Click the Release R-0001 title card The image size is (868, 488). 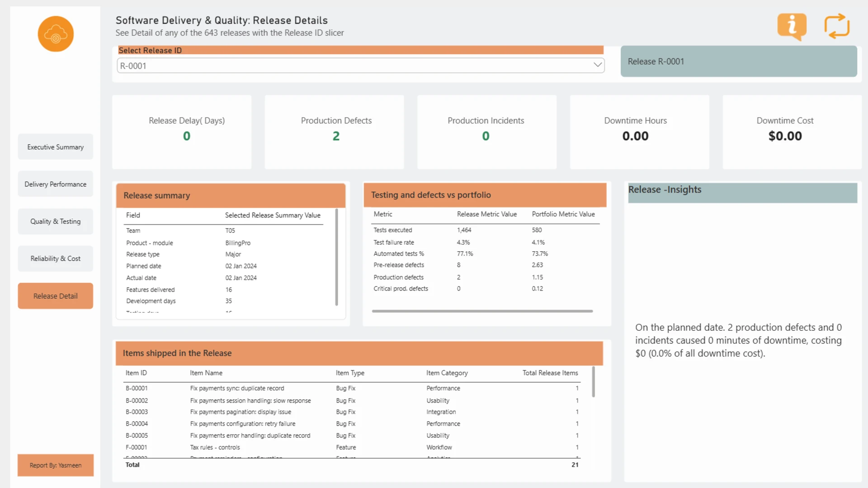click(x=739, y=61)
